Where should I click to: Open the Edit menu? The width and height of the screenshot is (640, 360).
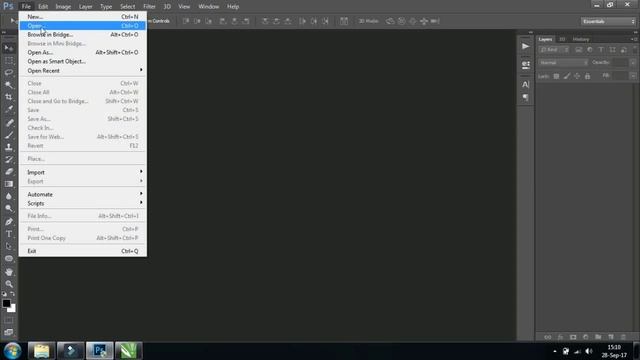coord(43,7)
